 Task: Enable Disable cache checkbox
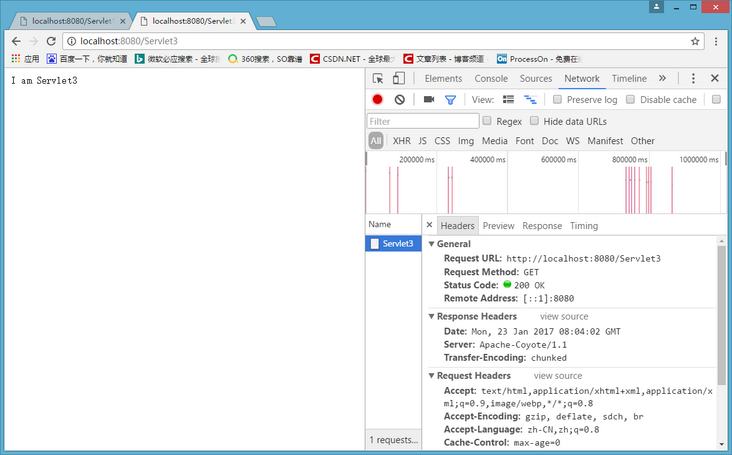(x=630, y=99)
